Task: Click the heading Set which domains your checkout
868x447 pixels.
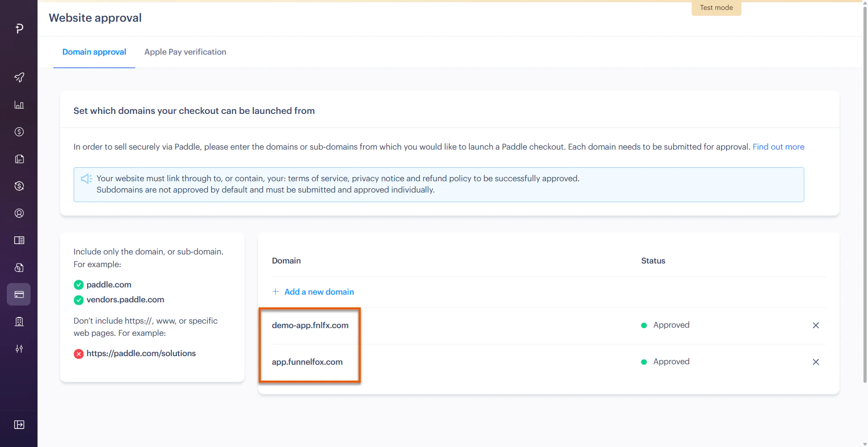Action: [194, 111]
